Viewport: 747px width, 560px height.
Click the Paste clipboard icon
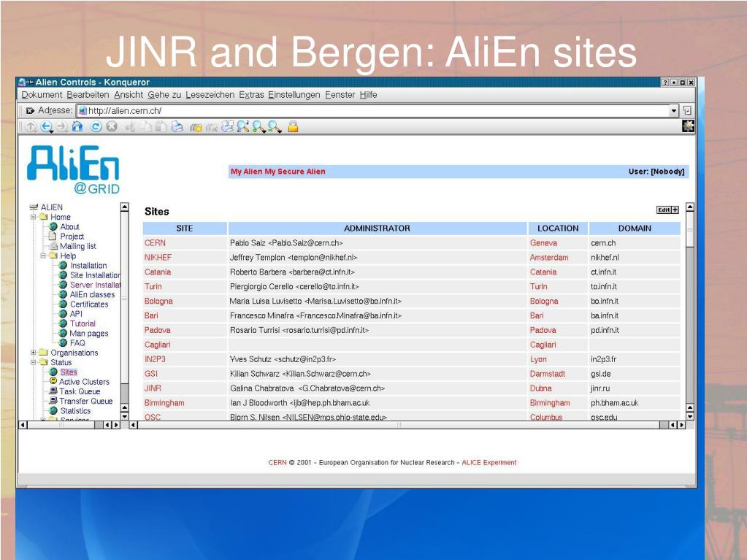pos(161,126)
